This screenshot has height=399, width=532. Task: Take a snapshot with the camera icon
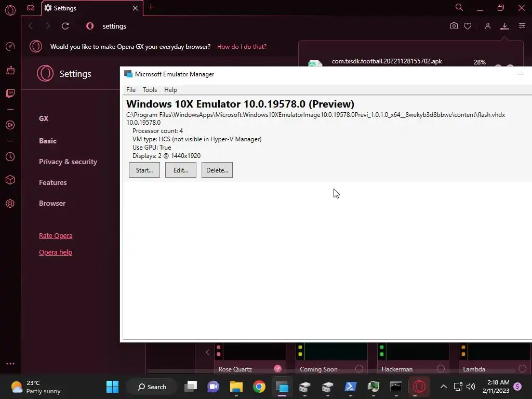pyautogui.click(x=454, y=26)
